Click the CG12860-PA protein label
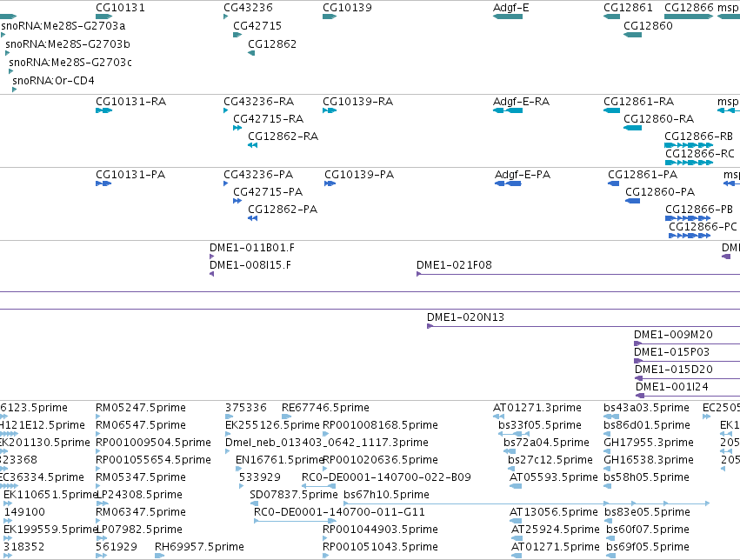The width and height of the screenshot is (740, 560). coord(660,192)
